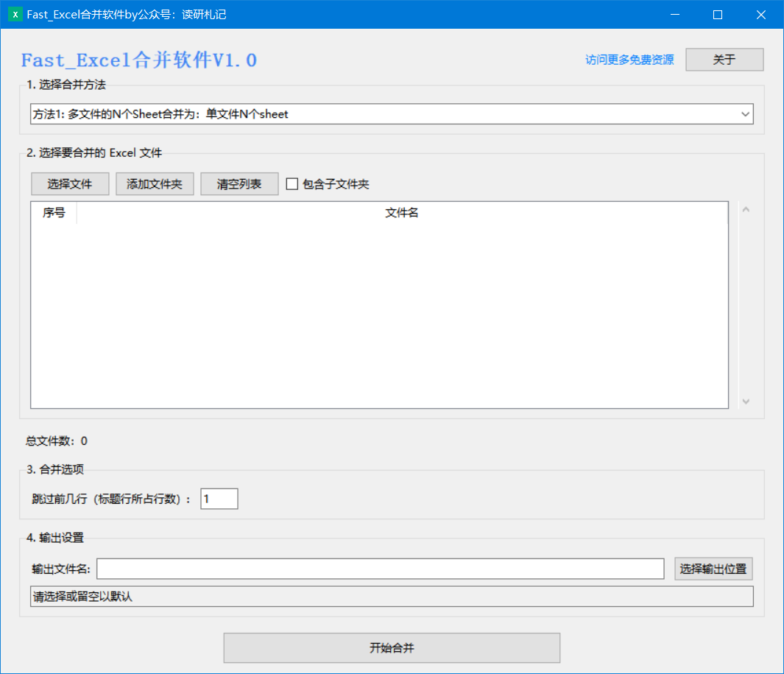Minimize the Fast_Excel window
Viewport: 784px width, 674px height.
coord(675,15)
